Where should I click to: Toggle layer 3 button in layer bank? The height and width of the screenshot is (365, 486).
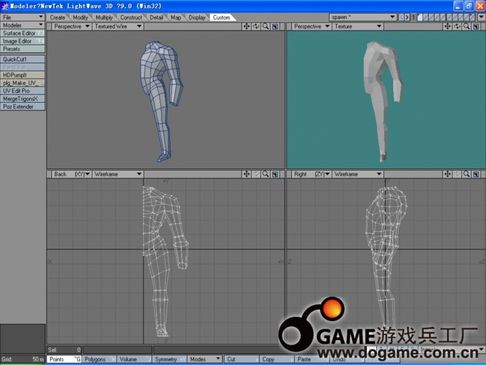pyautogui.click(x=432, y=17)
